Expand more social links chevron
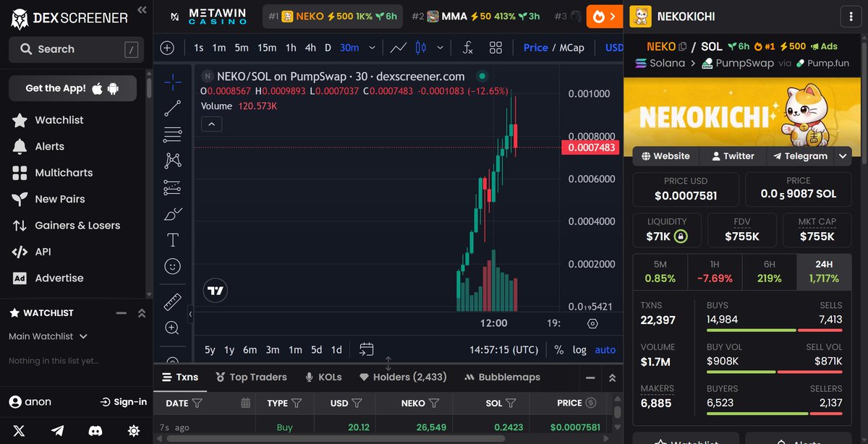The width and height of the screenshot is (868, 444). click(x=843, y=155)
